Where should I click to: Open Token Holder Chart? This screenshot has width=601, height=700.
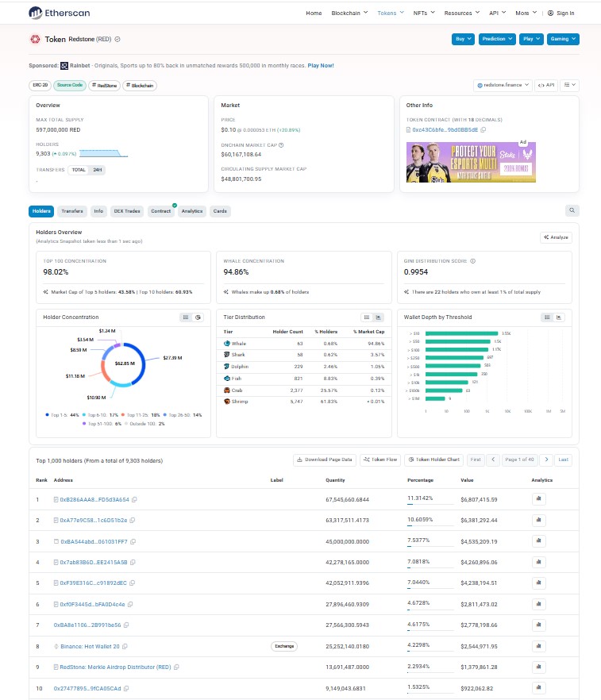pyautogui.click(x=433, y=460)
